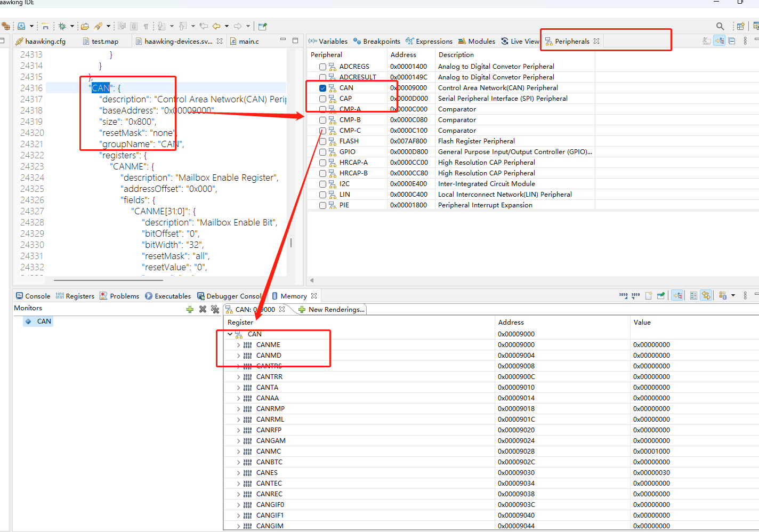Click the Remove All Memory Monitors icon

(215, 309)
